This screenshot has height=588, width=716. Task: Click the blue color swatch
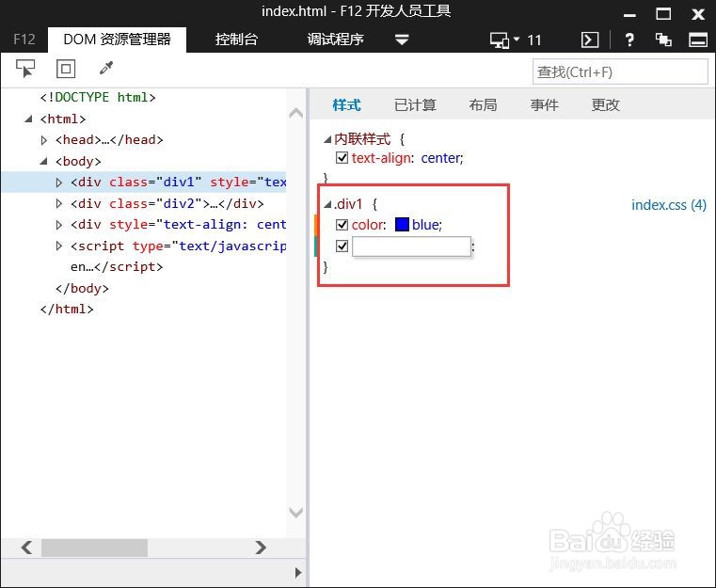[x=402, y=225]
